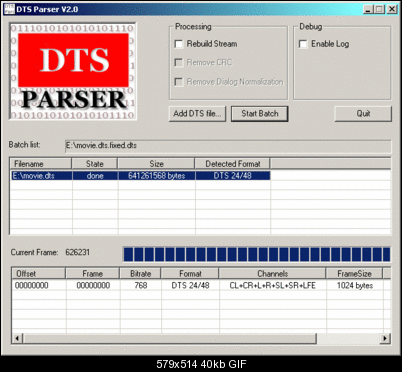
Task: Enable the Enable Log checkbox
Action: (x=303, y=44)
